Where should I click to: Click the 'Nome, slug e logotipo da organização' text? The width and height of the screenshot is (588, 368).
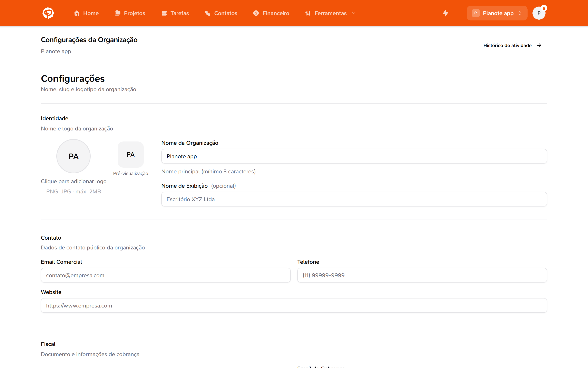88,89
